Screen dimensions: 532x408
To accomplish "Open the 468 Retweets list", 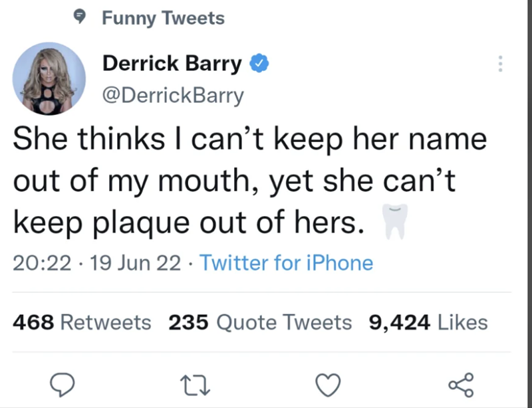I will tap(82, 322).
